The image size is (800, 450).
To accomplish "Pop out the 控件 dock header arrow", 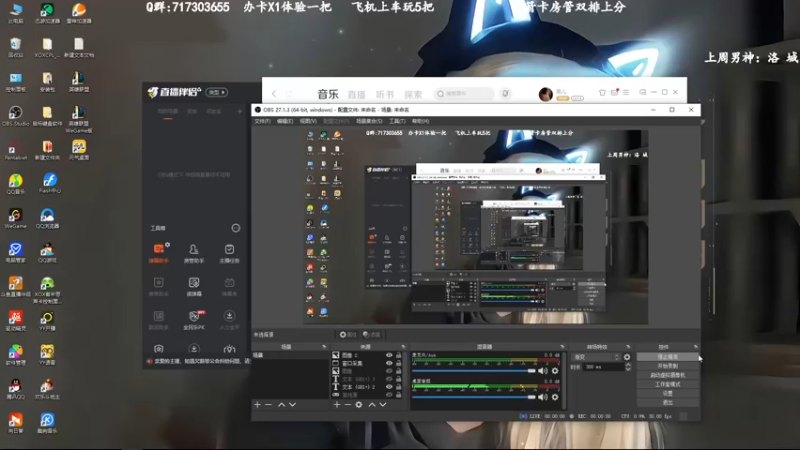I will 695,347.
